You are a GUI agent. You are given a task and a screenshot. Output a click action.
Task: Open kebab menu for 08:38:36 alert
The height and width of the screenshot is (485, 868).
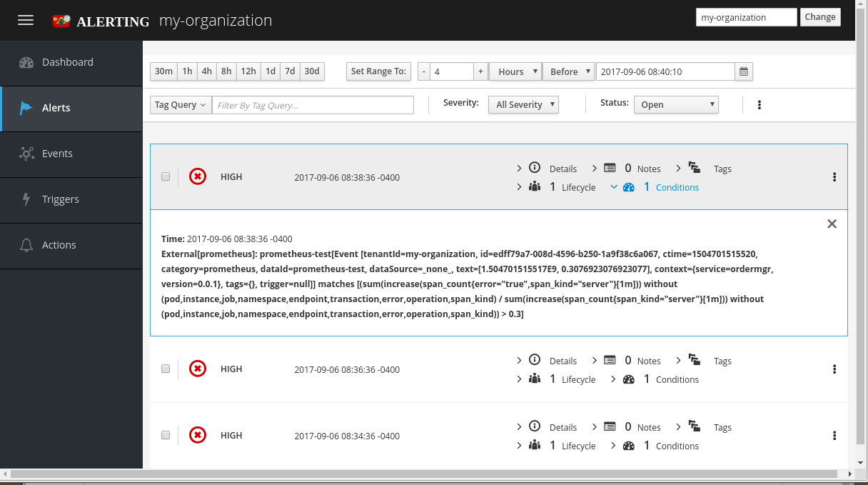tap(834, 177)
